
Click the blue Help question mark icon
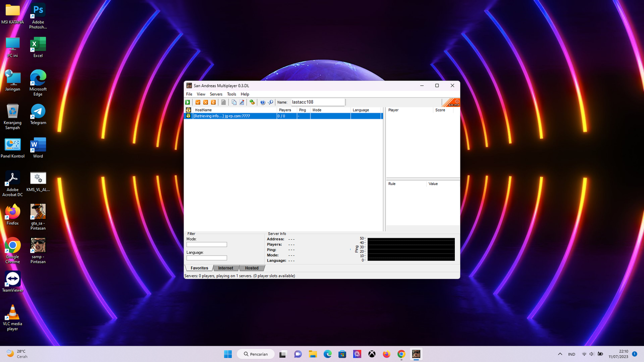point(263,102)
